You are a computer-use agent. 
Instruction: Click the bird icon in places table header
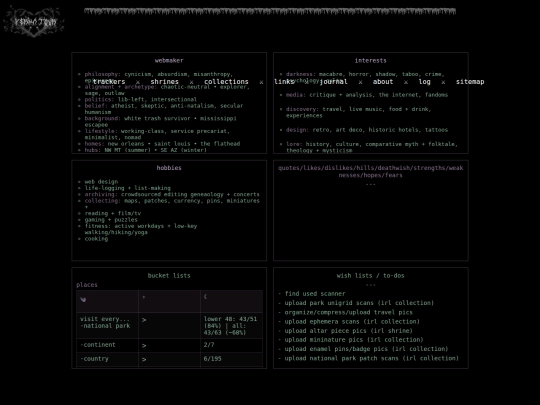click(x=83, y=299)
